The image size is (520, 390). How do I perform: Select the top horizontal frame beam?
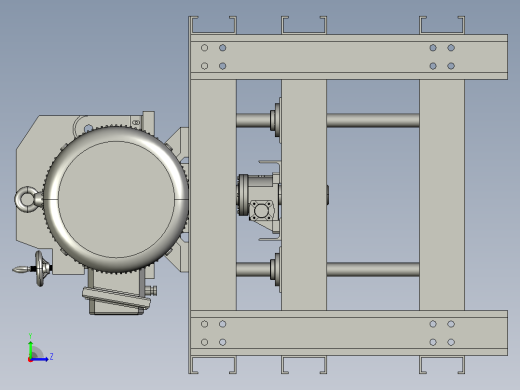pos(349,57)
